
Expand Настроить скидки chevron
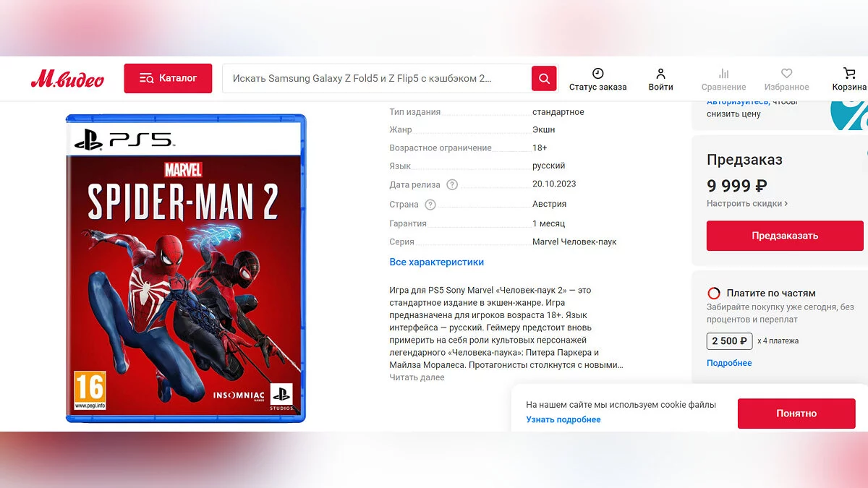pyautogui.click(x=786, y=204)
